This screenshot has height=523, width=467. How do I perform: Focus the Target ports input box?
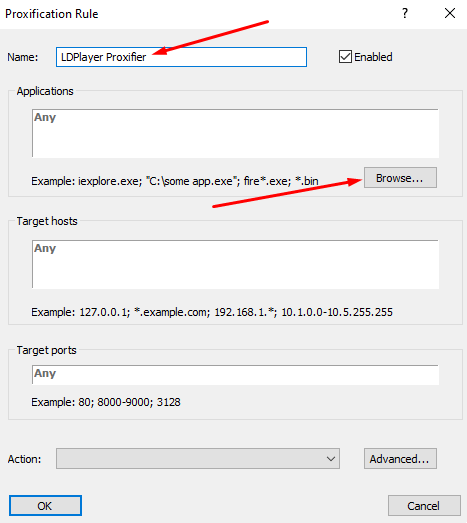point(236,375)
